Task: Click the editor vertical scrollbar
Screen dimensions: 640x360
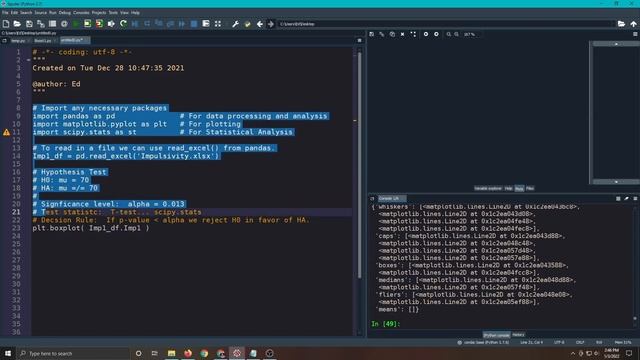Action: (x=359, y=165)
